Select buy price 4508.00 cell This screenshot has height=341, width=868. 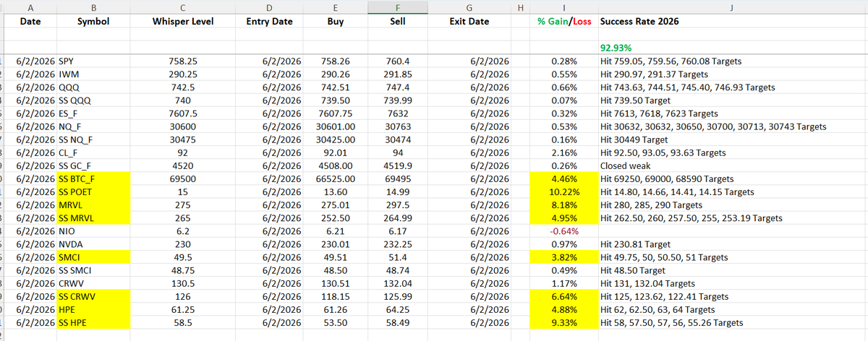pos(334,165)
